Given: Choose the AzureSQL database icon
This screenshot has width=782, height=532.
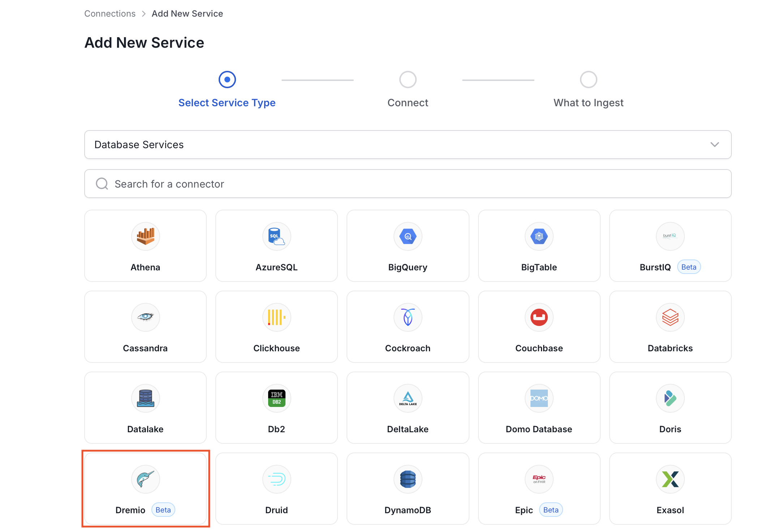Looking at the screenshot, I should point(276,236).
